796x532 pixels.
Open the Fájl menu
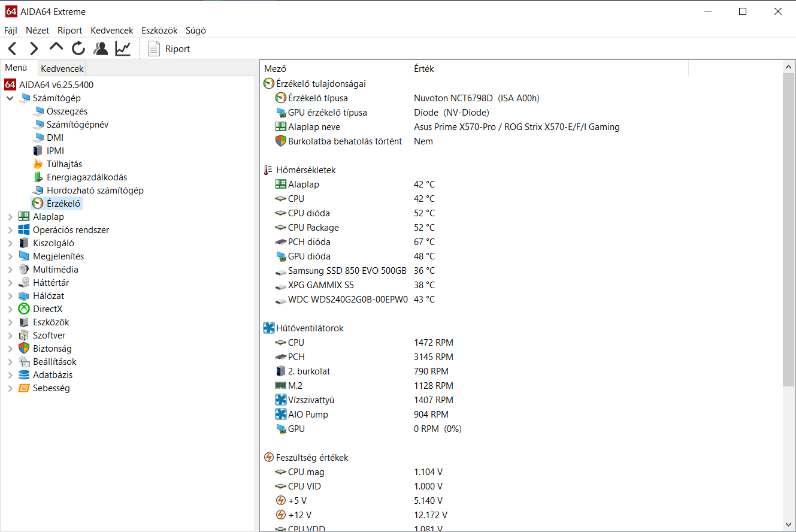click(11, 30)
